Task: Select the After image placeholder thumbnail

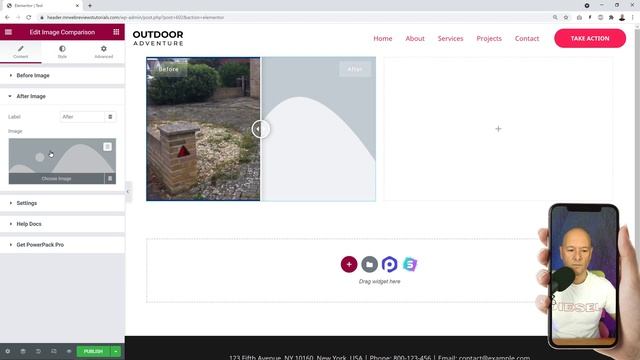Action: point(62,156)
